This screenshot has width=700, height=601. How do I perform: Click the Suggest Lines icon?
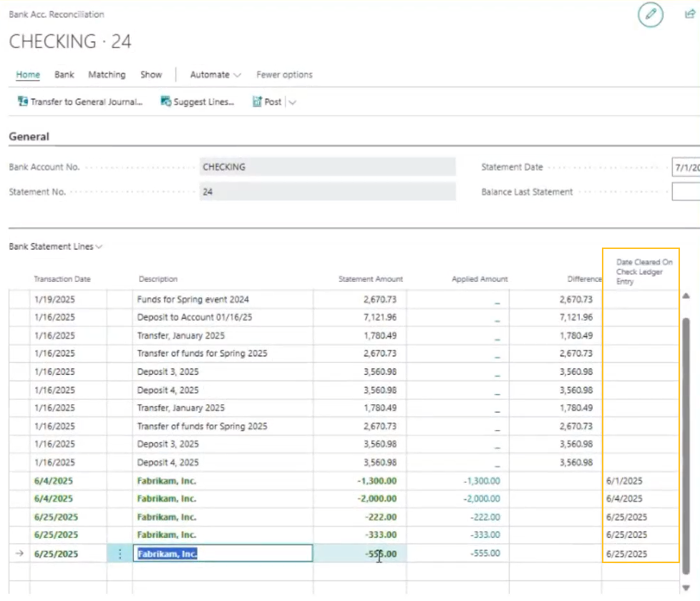[166, 101]
